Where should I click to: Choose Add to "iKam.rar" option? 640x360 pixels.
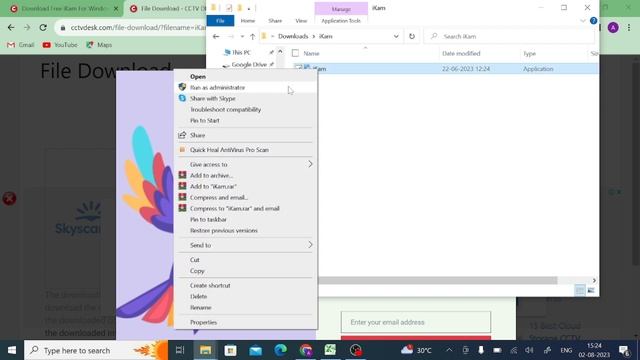246,187
